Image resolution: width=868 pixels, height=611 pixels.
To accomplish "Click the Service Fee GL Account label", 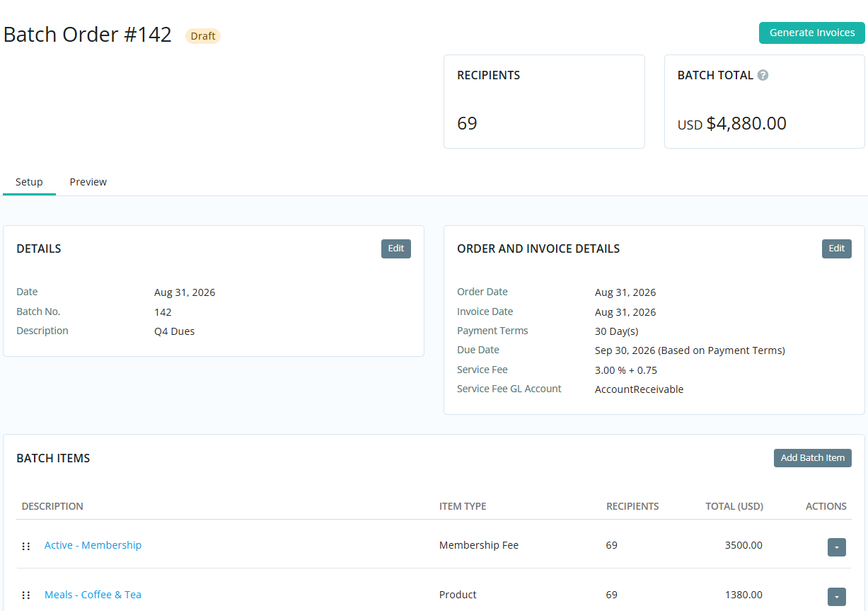I will 509,389.
